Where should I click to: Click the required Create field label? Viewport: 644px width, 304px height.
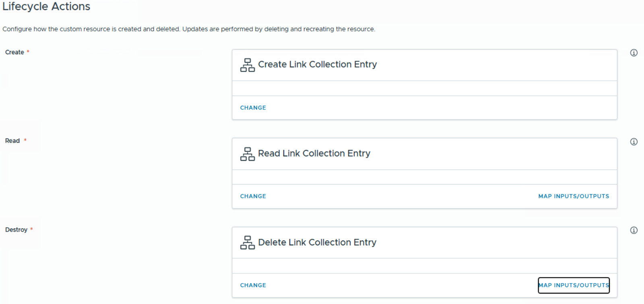point(15,52)
